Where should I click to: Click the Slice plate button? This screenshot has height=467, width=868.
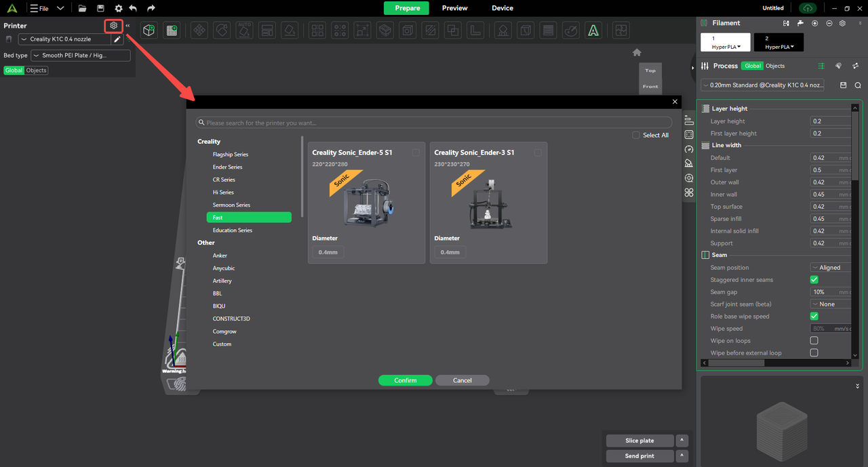pyautogui.click(x=639, y=441)
